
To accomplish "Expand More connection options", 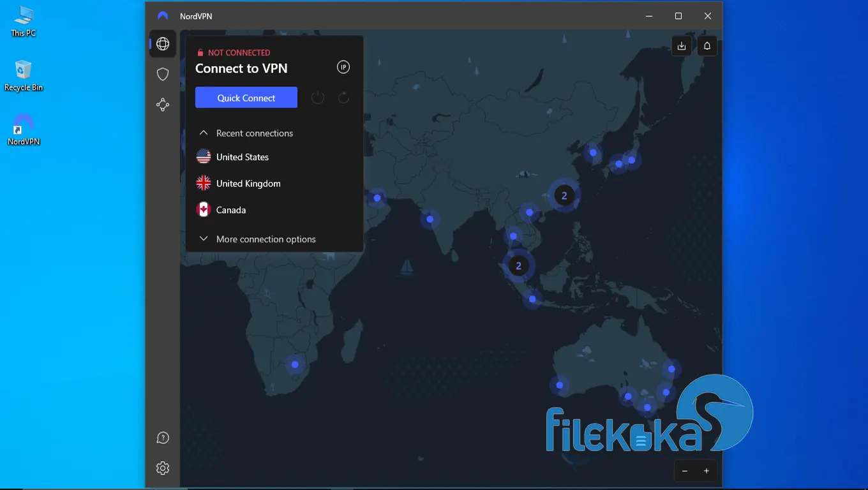I will point(258,239).
